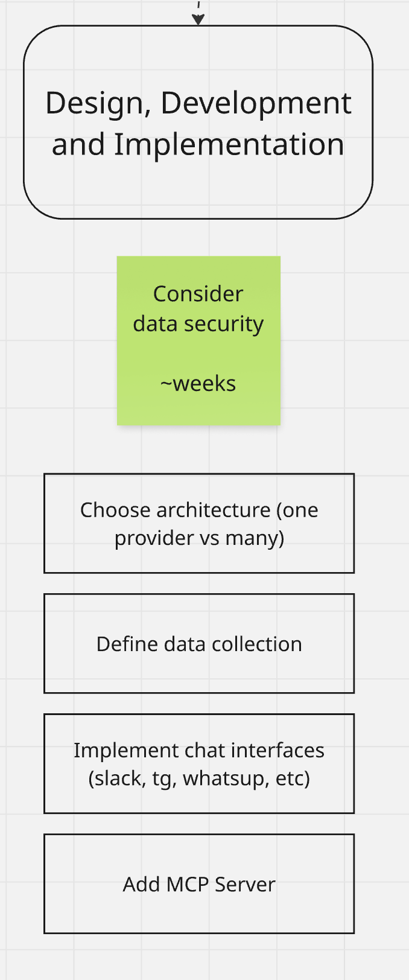This screenshot has height=980, width=409.
Task: Click the '~weeks' text on sticky note
Action: click(198, 383)
